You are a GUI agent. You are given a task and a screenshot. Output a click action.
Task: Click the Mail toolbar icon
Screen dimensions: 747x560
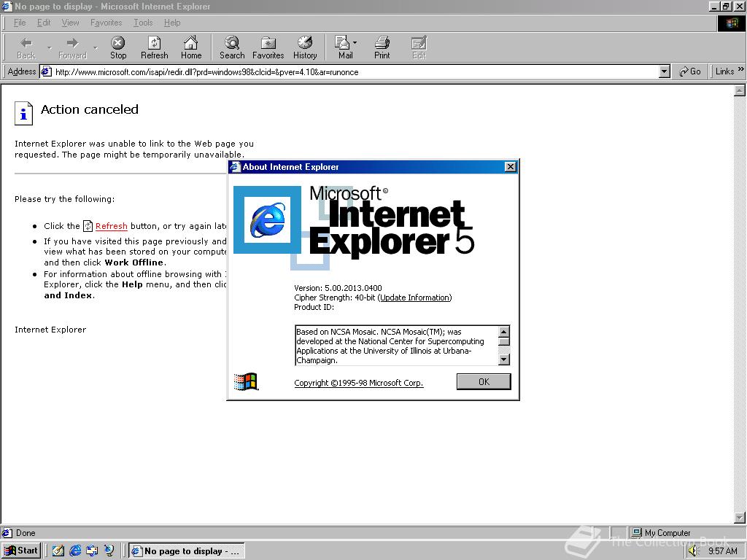coord(344,47)
